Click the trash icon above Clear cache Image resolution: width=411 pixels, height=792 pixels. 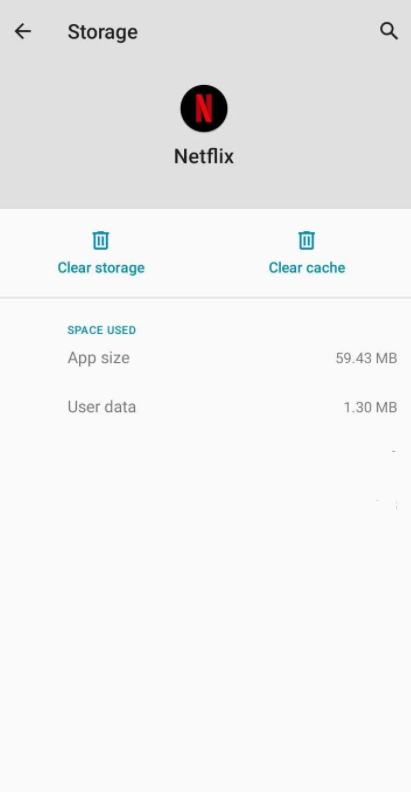(x=306, y=240)
